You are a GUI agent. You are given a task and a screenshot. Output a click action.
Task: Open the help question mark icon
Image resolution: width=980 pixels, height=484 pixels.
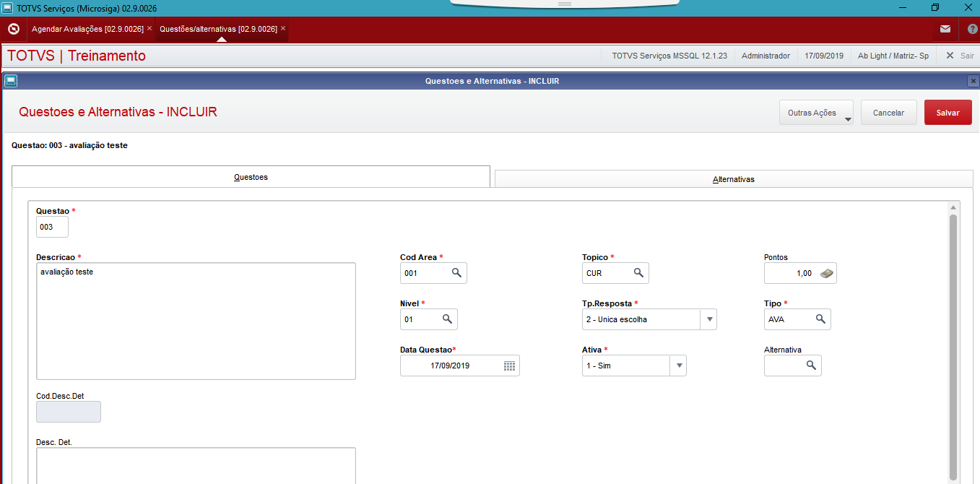[971, 30]
